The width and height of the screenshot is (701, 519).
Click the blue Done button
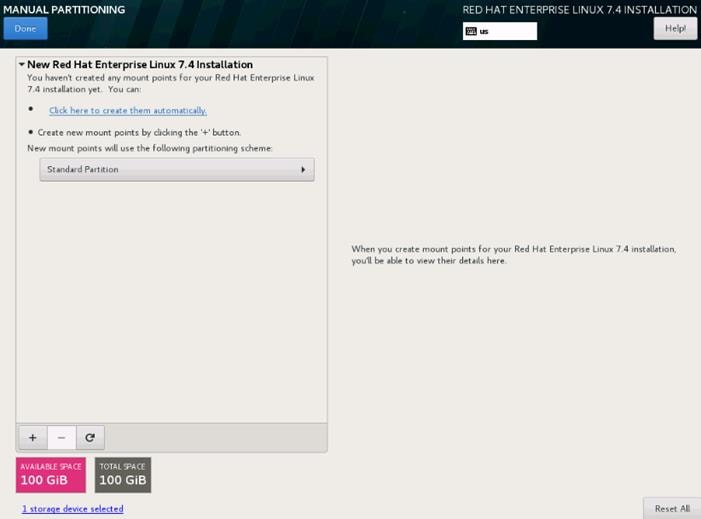tap(25, 29)
